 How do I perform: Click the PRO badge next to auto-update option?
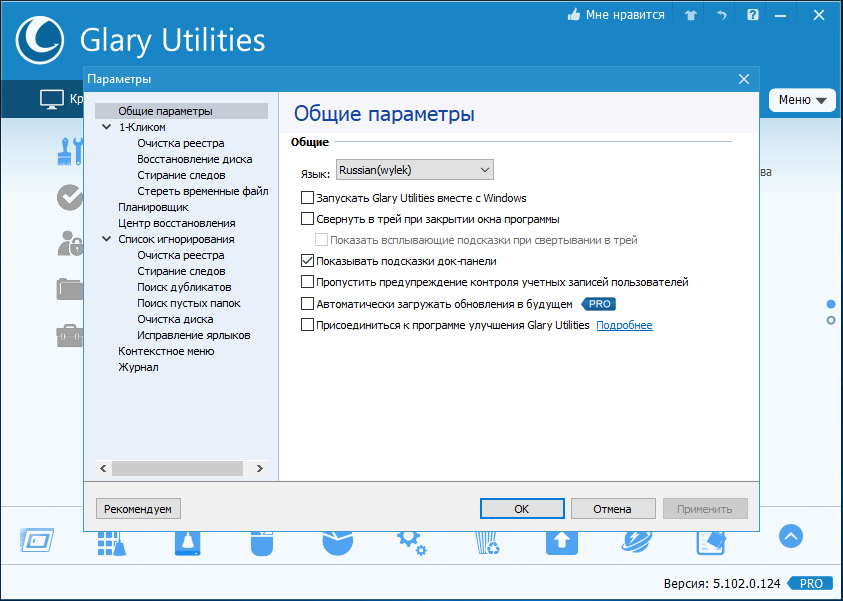pyautogui.click(x=599, y=304)
